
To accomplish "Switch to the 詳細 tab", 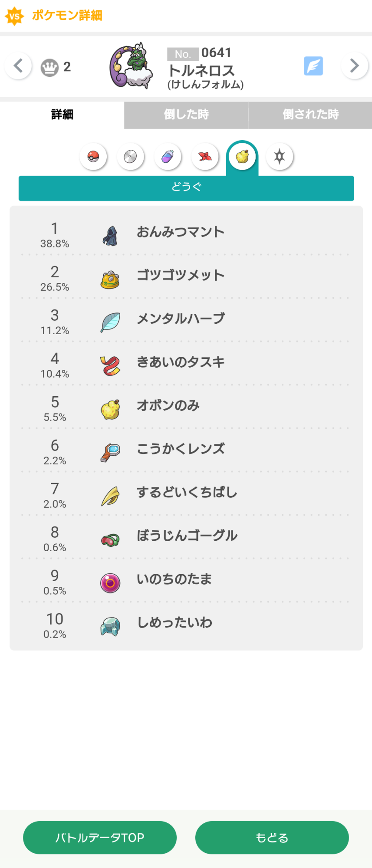I will pyautogui.click(x=62, y=115).
